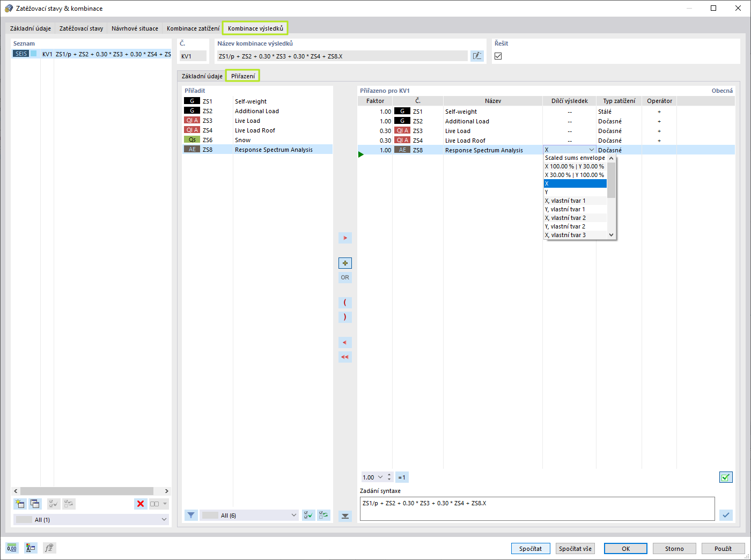
Task: Switch to the inner Základní údaje sub-tab
Action: pos(202,76)
